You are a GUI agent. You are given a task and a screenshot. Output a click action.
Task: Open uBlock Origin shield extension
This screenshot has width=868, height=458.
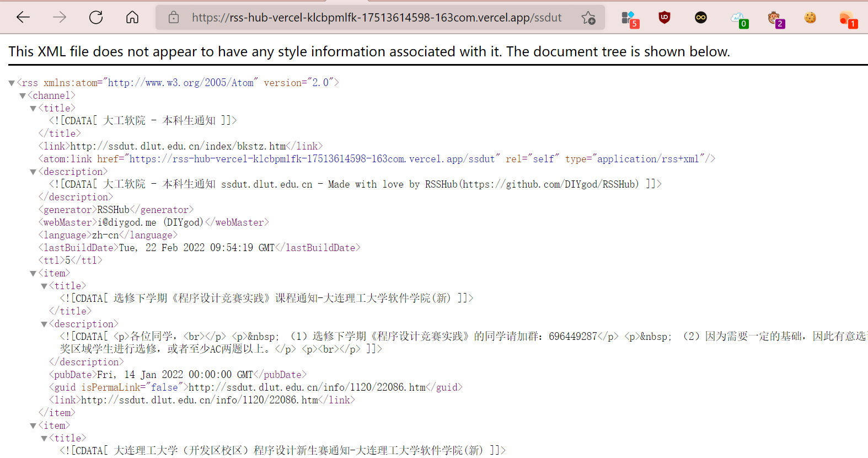point(665,18)
